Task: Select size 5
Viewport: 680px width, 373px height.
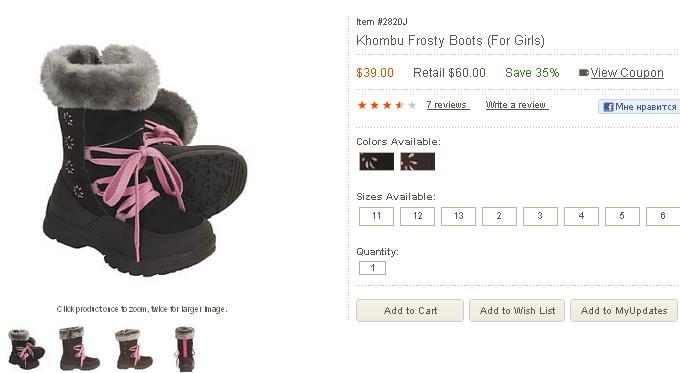Action: pos(622,216)
